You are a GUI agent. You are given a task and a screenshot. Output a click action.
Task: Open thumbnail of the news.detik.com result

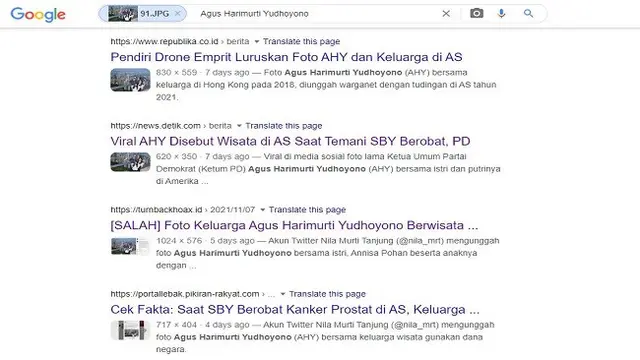tap(130, 162)
